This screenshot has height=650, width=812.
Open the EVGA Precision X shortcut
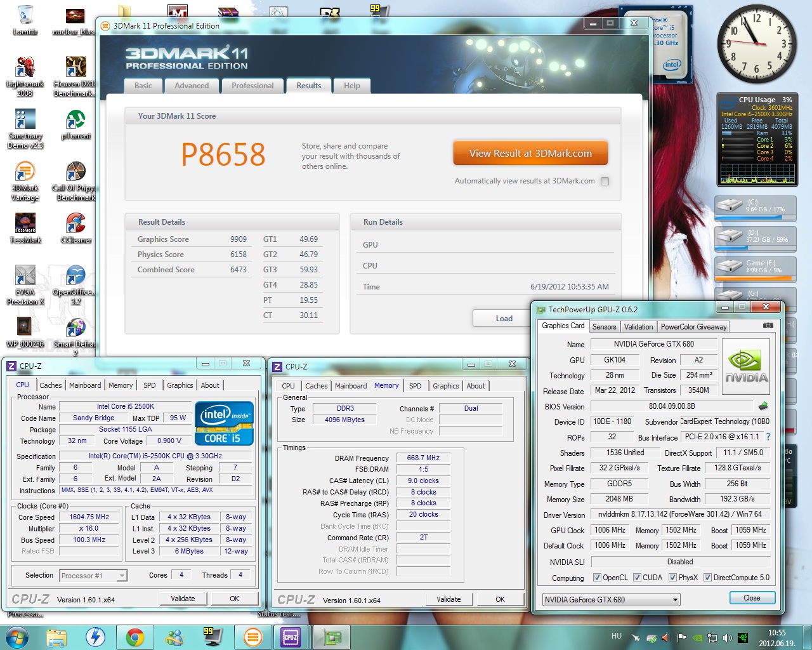pyautogui.click(x=25, y=285)
